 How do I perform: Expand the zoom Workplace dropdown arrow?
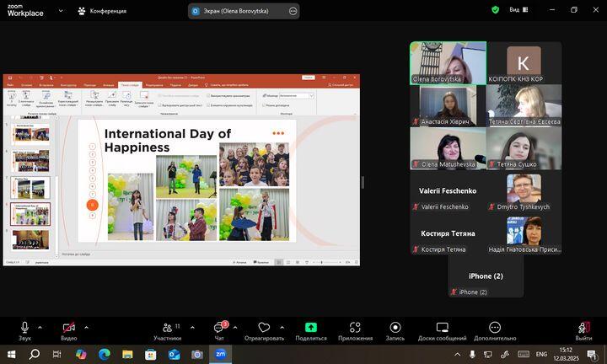61,11
